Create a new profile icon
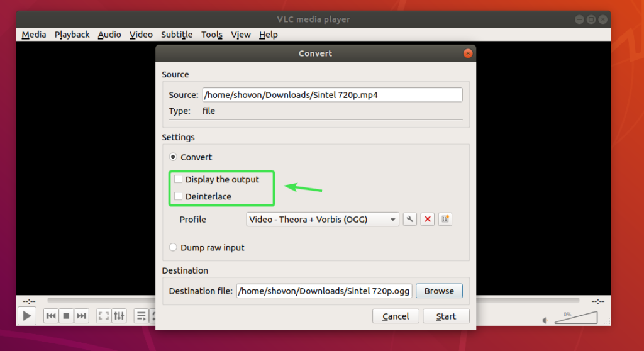This screenshot has width=644, height=351. coord(445,219)
